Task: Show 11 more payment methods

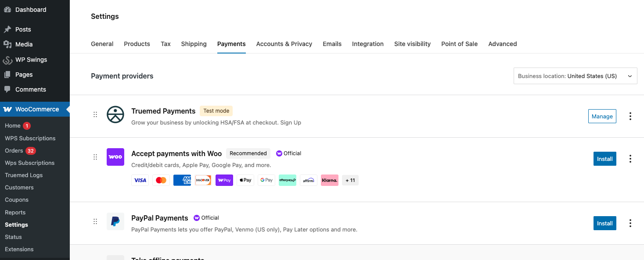Action: click(350, 180)
